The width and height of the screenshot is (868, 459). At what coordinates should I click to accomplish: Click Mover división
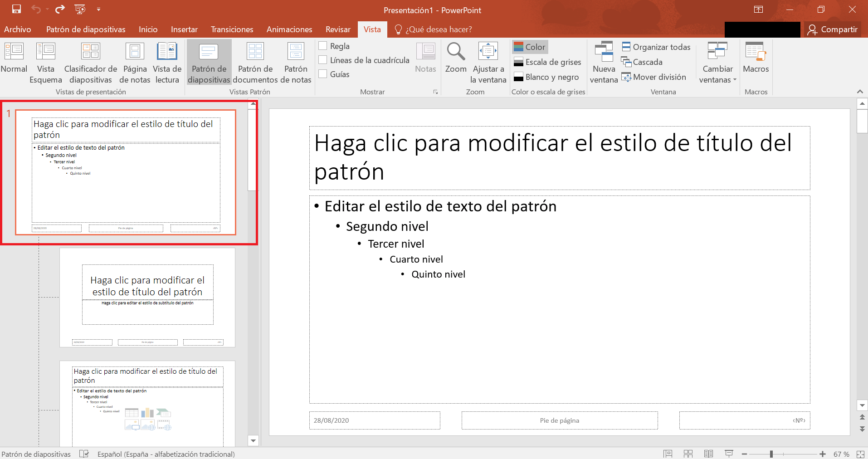654,77
